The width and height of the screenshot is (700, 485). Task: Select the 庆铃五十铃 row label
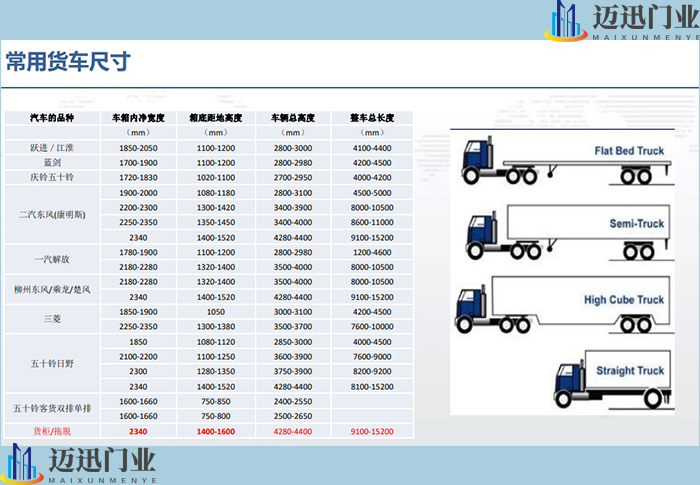click(x=52, y=177)
